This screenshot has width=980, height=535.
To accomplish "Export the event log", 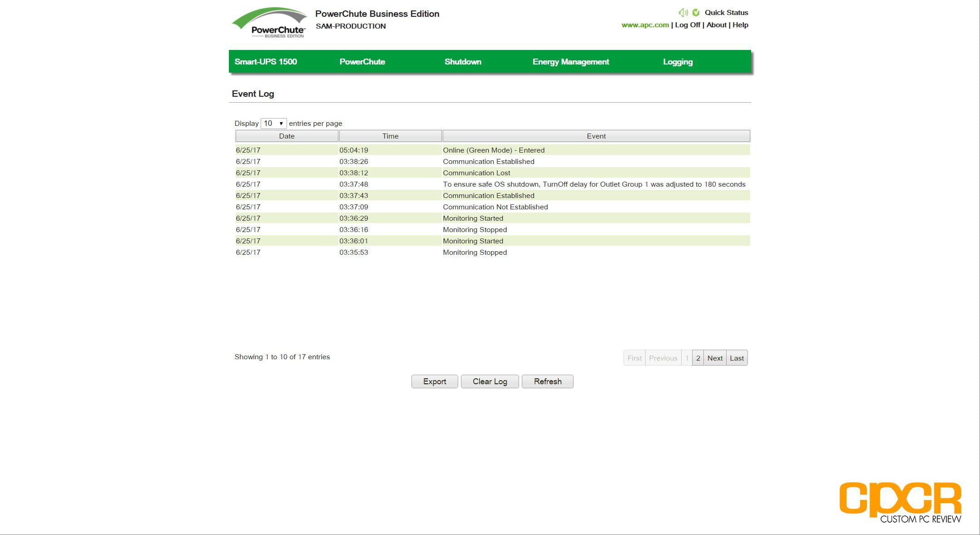I will point(435,381).
